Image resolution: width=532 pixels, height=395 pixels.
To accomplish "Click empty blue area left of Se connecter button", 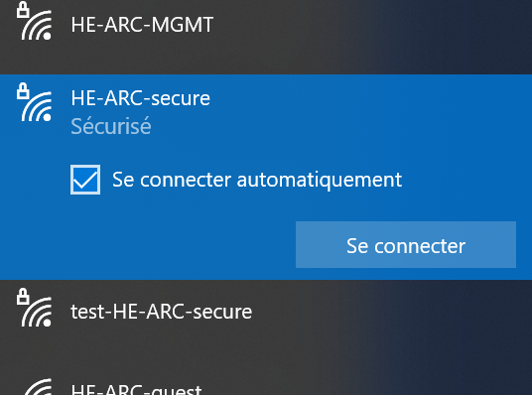I will click(153, 245).
